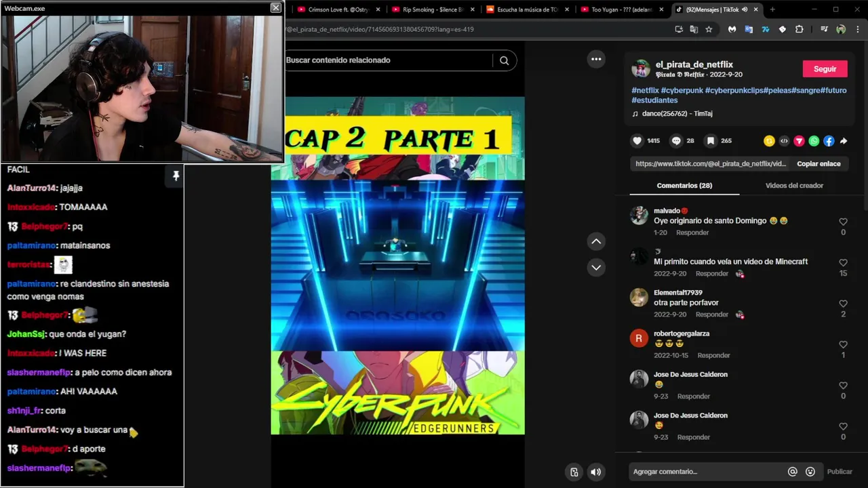This screenshot has width=868, height=488.
Task: Open a new browser tab
Action: pyautogui.click(x=772, y=9)
